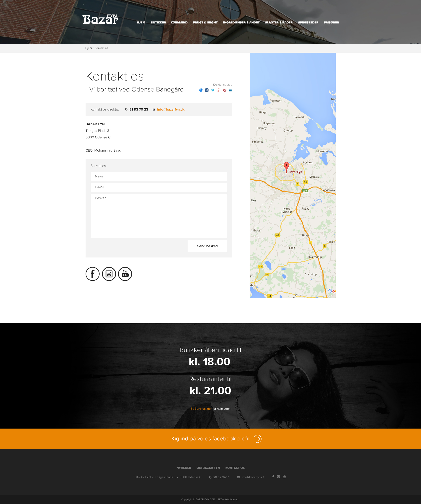Click the arrow circle in orange banner

click(258, 439)
